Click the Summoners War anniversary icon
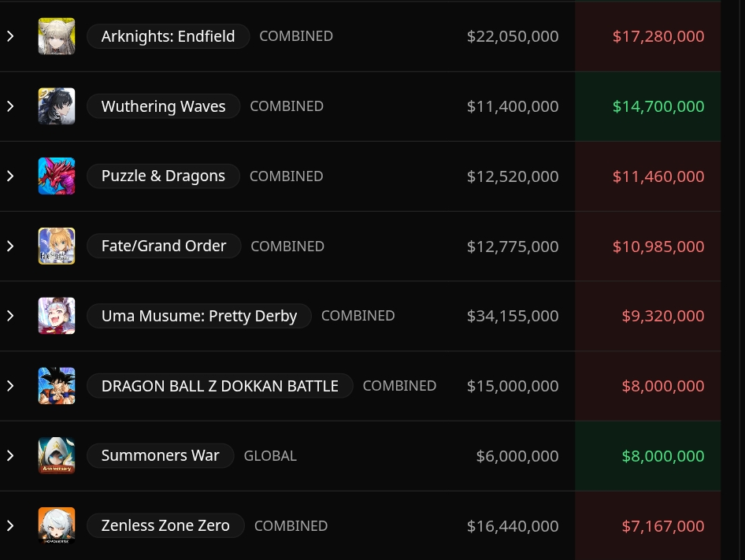 pyautogui.click(x=57, y=455)
